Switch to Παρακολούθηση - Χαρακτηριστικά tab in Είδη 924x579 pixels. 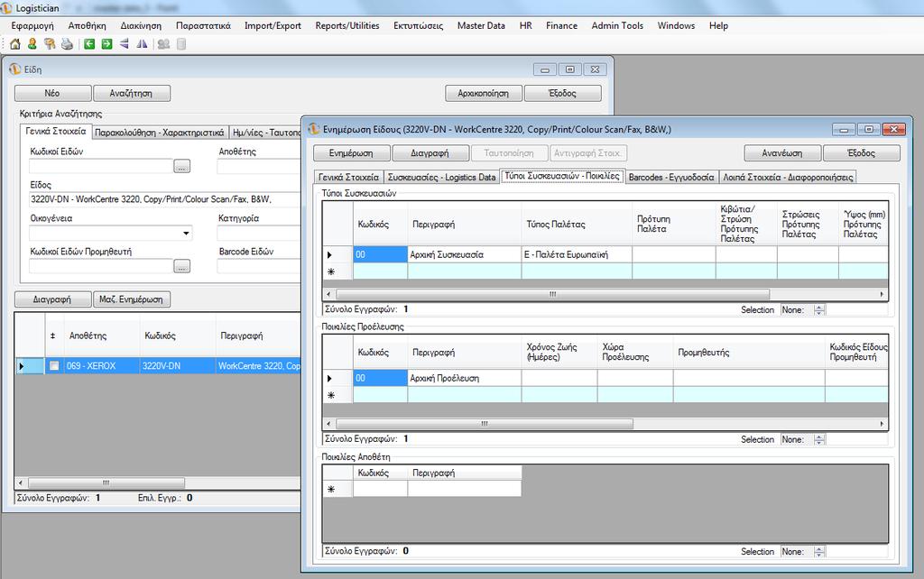160,133
